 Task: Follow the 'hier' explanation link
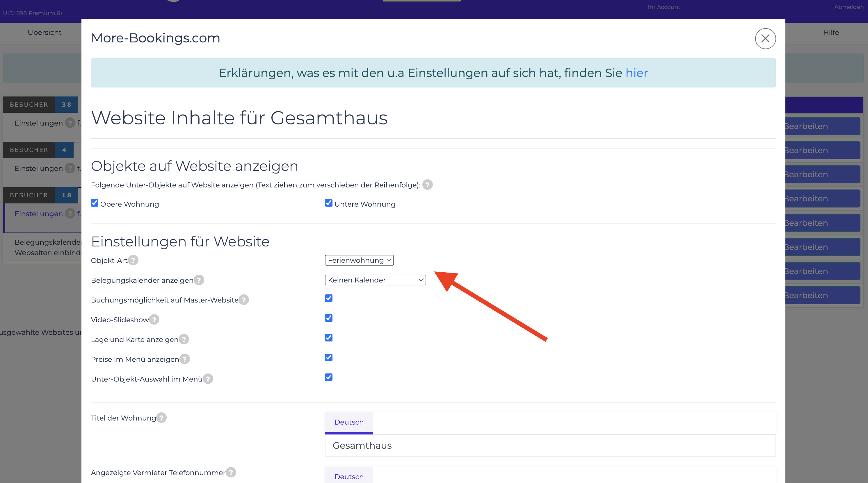tap(636, 73)
